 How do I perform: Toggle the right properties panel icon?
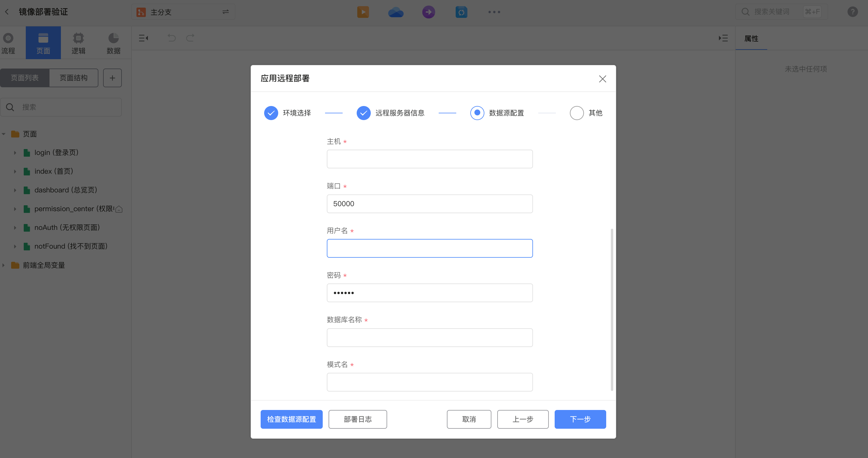tap(723, 38)
